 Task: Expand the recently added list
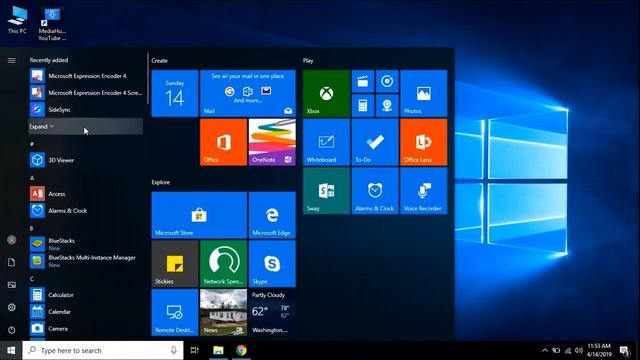pos(86,127)
